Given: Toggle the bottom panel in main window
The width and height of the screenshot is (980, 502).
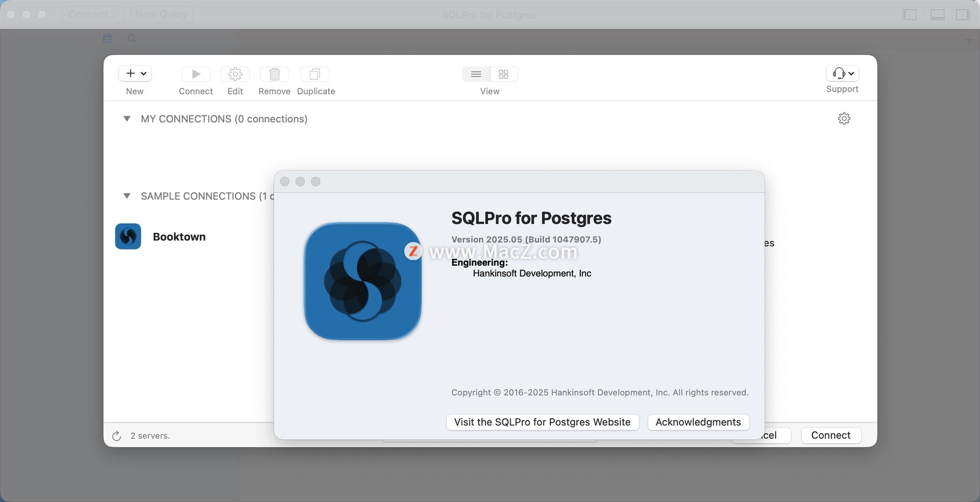Looking at the screenshot, I should pos(938,15).
